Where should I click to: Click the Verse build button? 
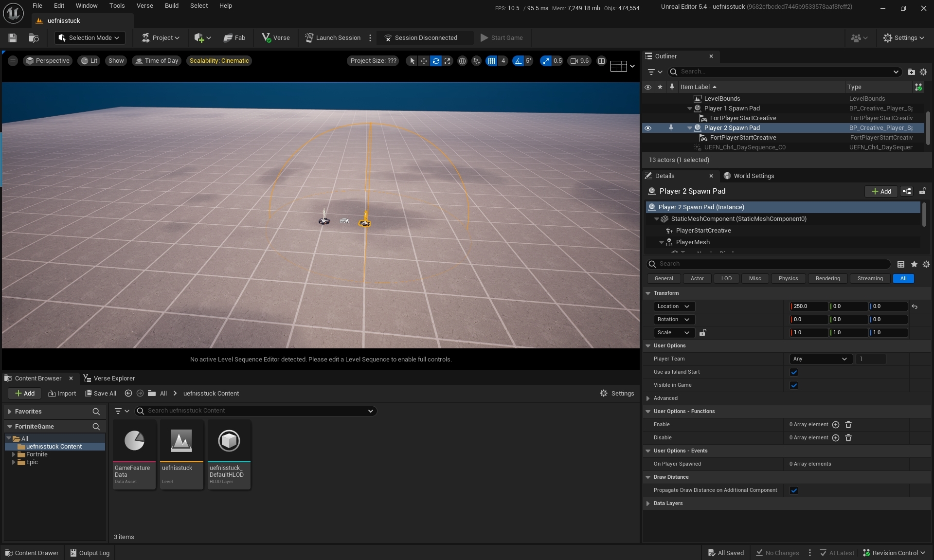276,38
